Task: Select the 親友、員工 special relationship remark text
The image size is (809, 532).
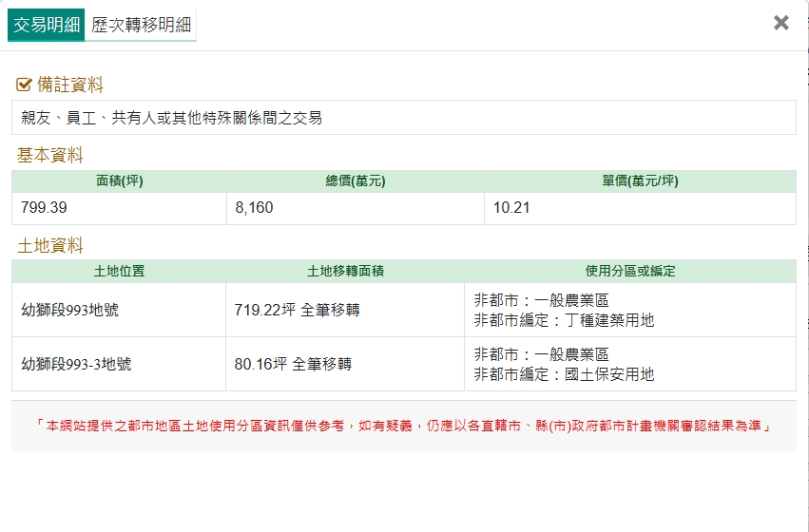Action: point(172,118)
